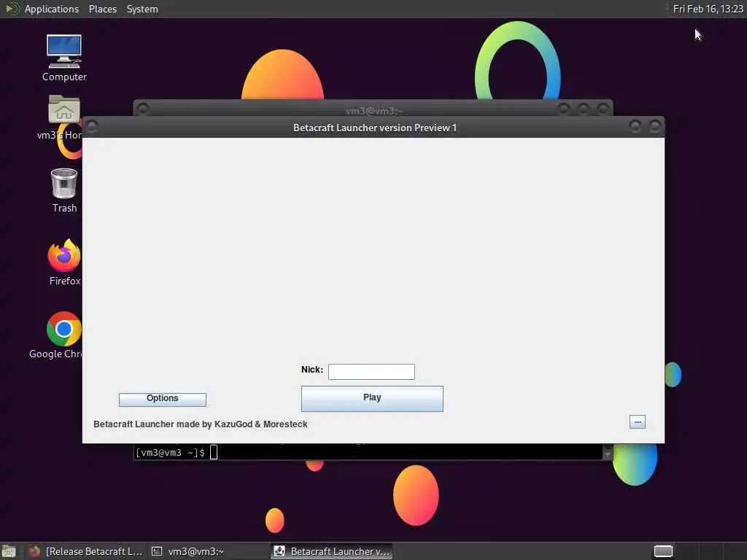Close the Betacraft Launcher window
The width and height of the screenshot is (747, 560).
click(655, 126)
